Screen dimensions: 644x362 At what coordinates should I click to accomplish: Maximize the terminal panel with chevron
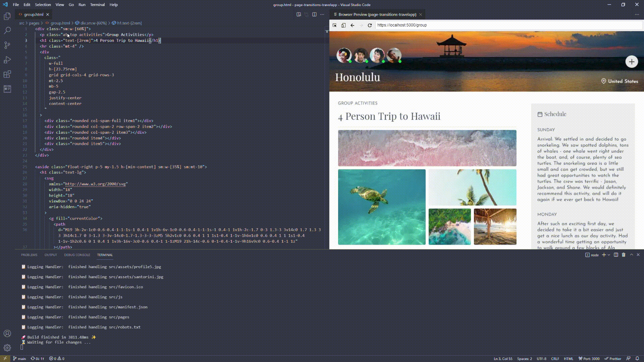click(632, 255)
